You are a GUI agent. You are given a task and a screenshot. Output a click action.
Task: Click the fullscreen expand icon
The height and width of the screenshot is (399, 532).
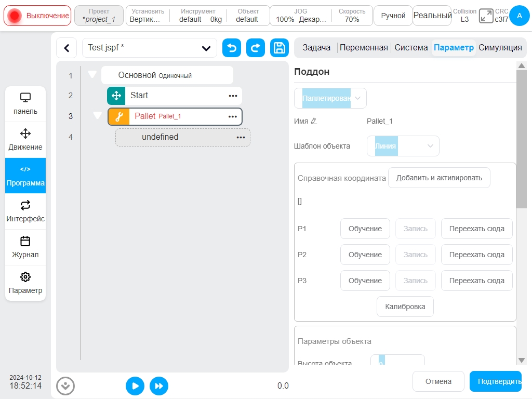click(486, 16)
